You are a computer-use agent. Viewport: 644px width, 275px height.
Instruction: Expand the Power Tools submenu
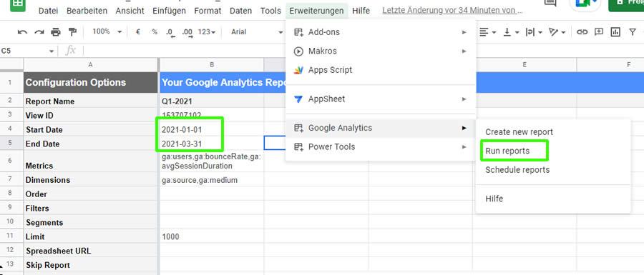point(381,146)
